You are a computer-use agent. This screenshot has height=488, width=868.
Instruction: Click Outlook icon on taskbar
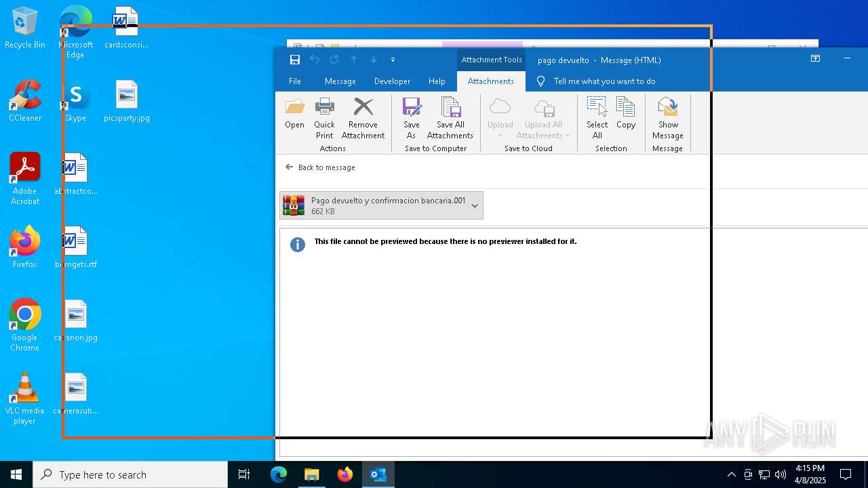point(378,474)
